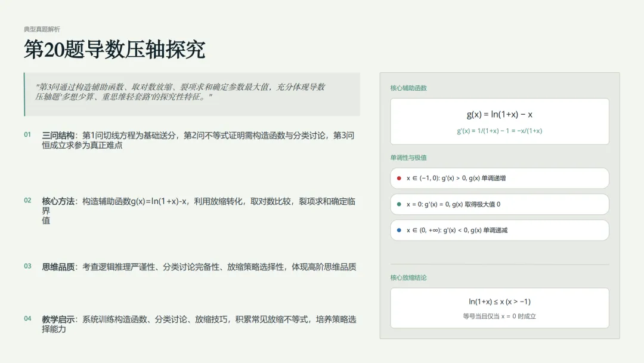Click the green dot in the 取得极大值 row

click(x=399, y=204)
